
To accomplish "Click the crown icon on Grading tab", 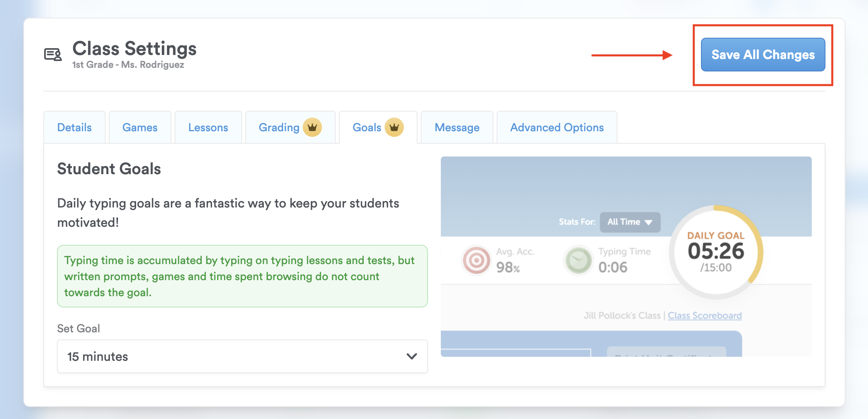I will [312, 128].
